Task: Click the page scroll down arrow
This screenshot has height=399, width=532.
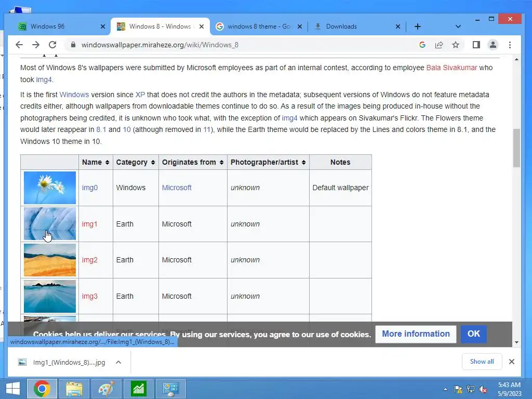Action: click(x=516, y=342)
